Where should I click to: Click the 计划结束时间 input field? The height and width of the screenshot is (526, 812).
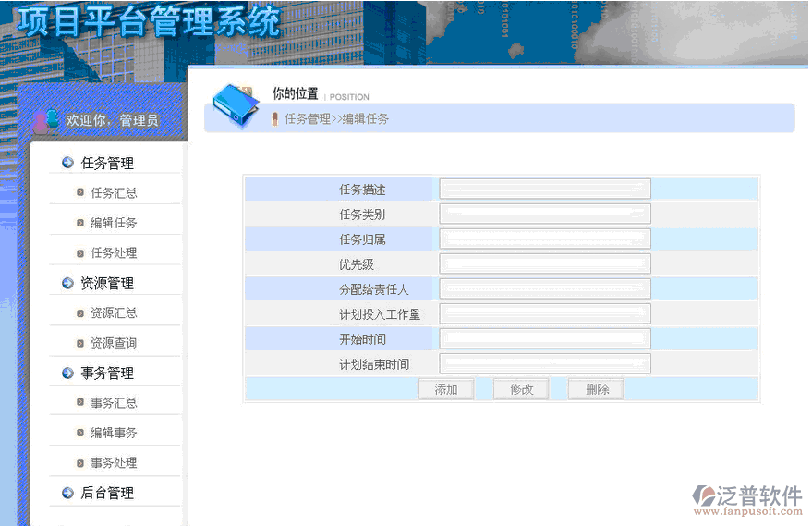[545, 364]
